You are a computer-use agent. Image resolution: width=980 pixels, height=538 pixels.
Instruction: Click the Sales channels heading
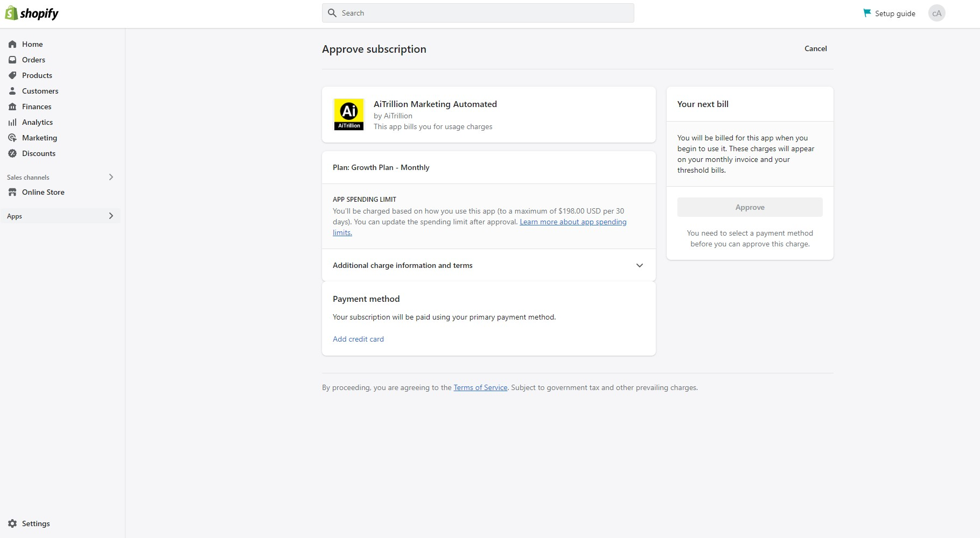point(28,177)
